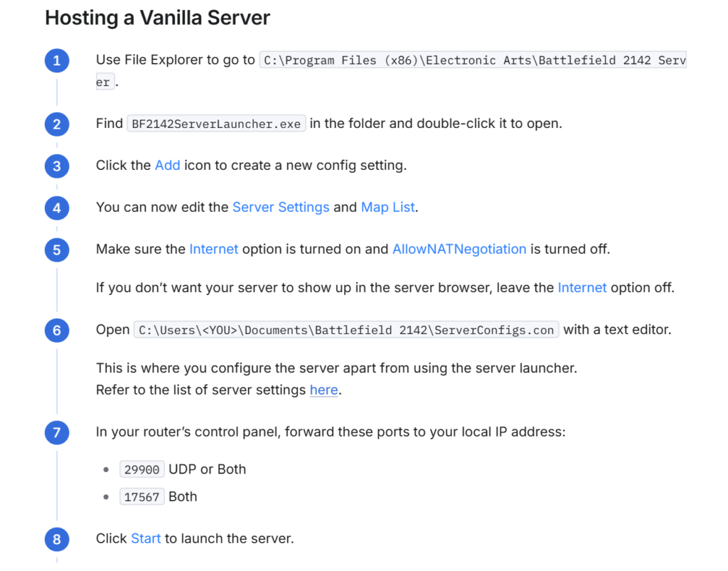Click the 17567 port code box
728x571 pixels.
[142, 497]
